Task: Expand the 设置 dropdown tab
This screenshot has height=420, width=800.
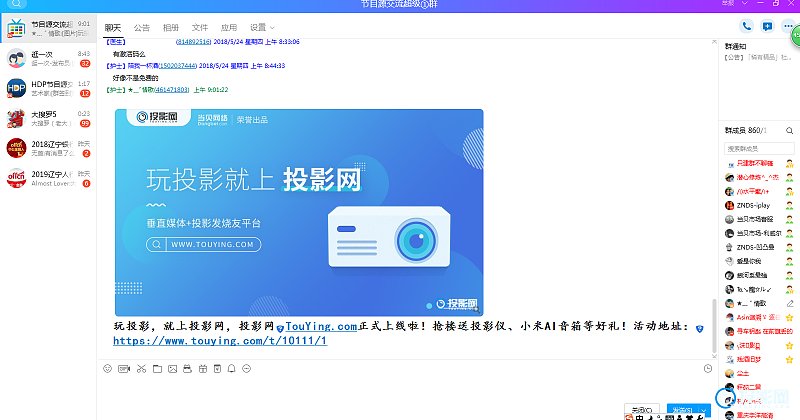Action: pyautogui.click(x=262, y=28)
